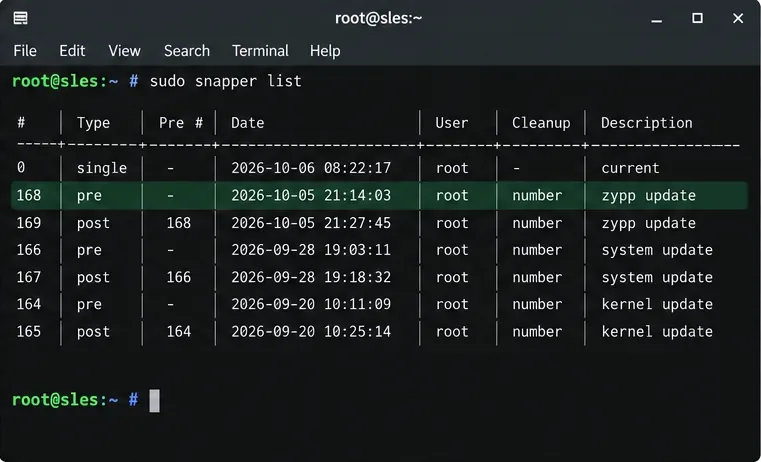Screen dimensions: 761x462
Task: Click 'pre' type in row 166
Action: 89,251
